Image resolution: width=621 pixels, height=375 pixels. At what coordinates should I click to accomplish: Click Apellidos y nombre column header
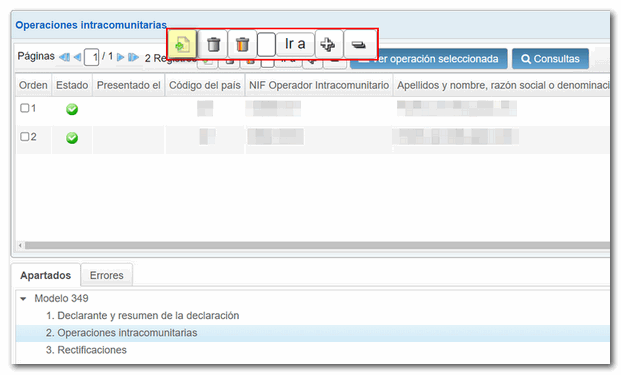pos(502,85)
